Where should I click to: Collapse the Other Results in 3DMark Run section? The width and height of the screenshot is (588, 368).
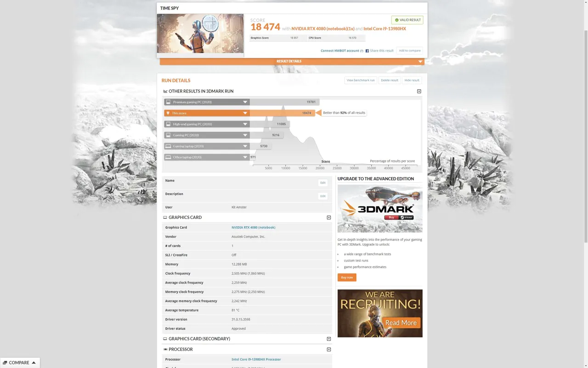click(419, 92)
